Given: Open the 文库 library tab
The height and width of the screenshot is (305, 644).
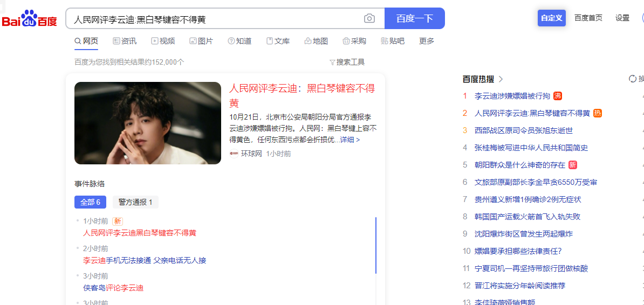Looking at the screenshot, I should [278, 41].
